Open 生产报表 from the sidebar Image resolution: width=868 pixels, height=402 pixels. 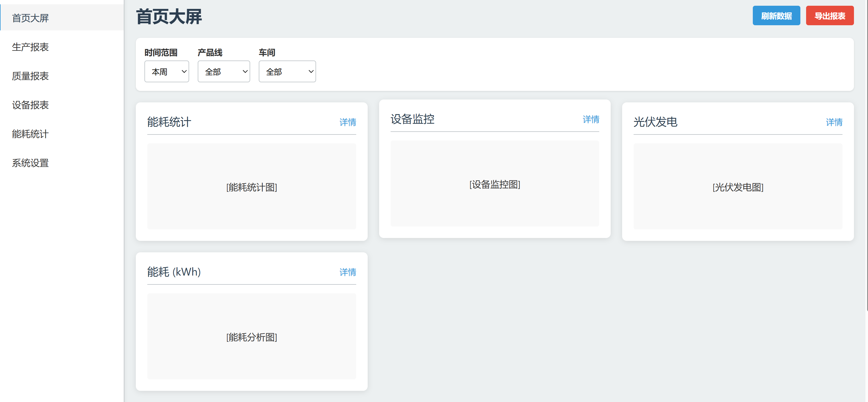coord(30,47)
